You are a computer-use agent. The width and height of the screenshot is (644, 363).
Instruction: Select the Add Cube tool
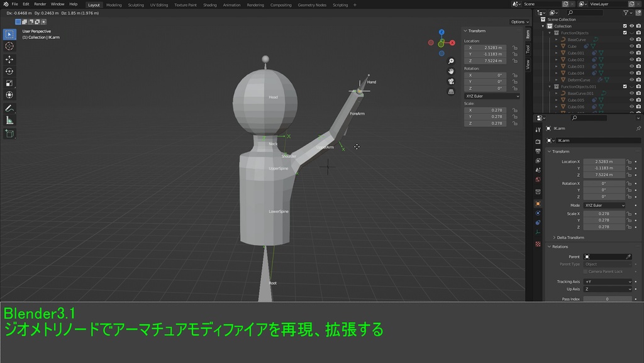9,133
